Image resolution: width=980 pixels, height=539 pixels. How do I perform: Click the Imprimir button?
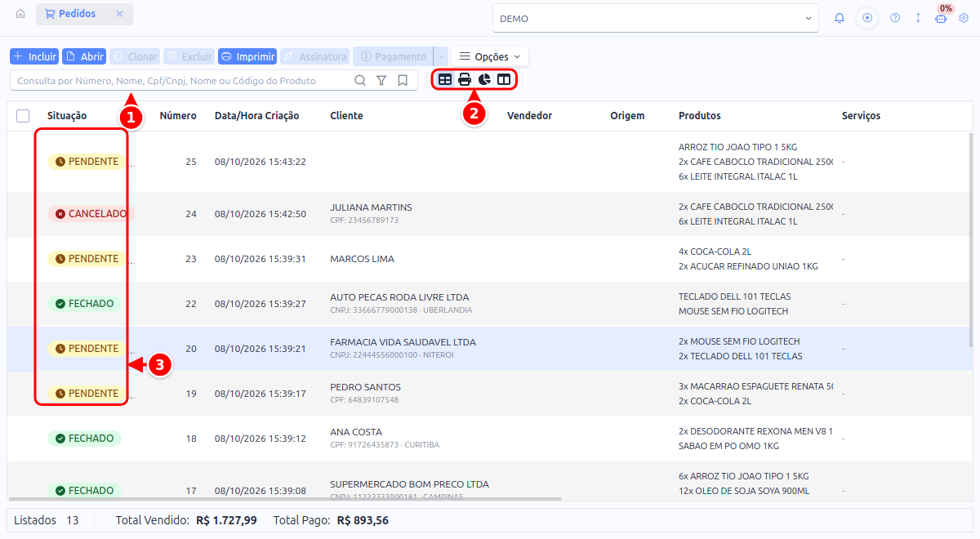click(x=247, y=56)
